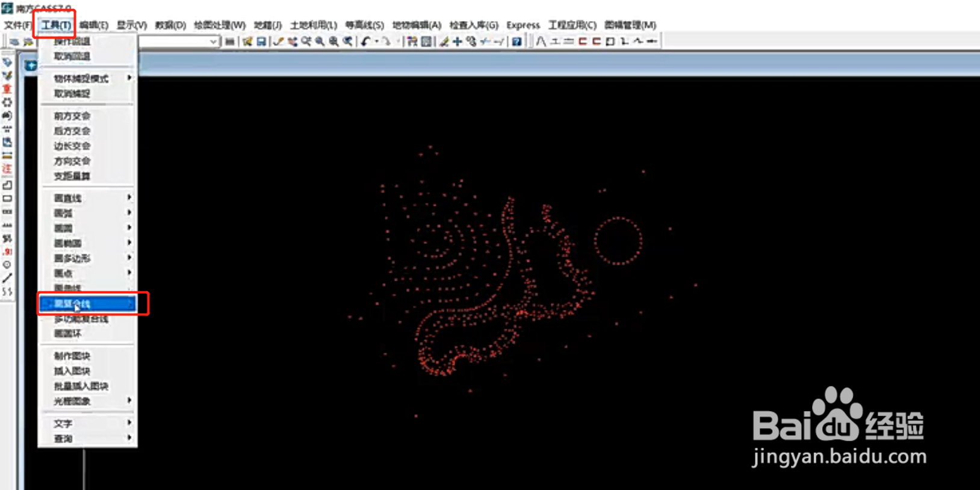980x490 pixels.
Task: Expand the 画直线 submenu
Action: pos(88,198)
